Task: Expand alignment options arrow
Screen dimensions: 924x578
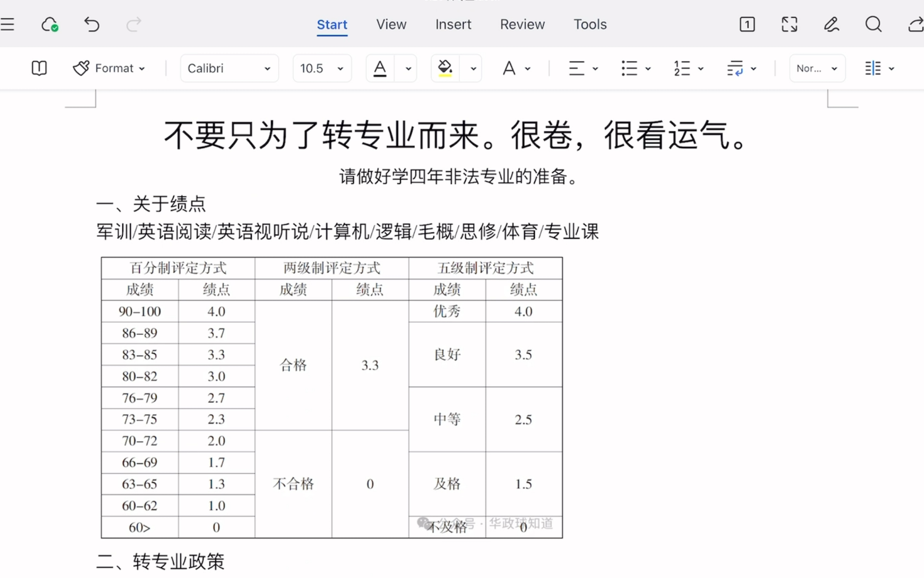Action: pos(595,68)
